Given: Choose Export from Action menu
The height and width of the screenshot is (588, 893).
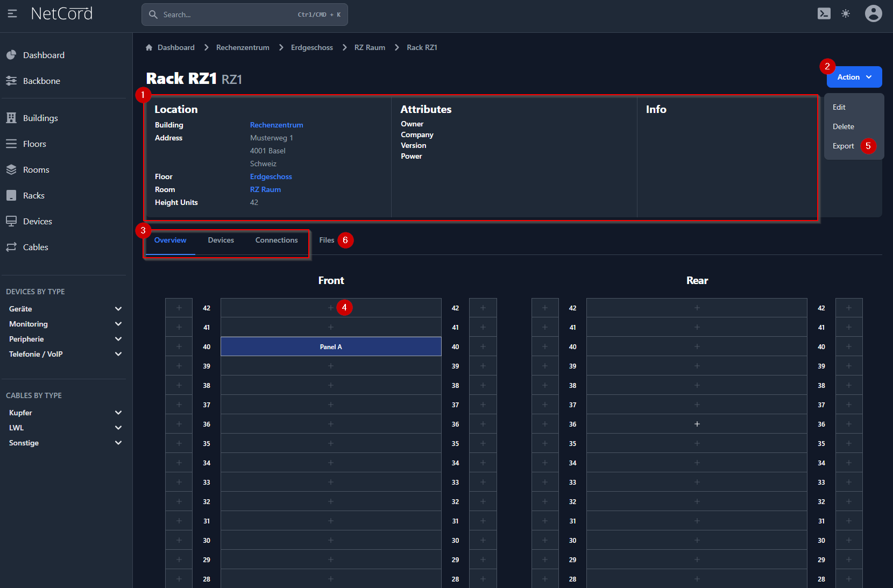Looking at the screenshot, I should tap(843, 146).
